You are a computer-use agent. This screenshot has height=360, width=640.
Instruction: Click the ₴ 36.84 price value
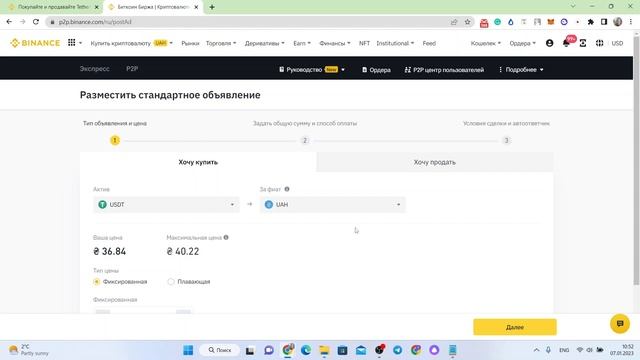pyautogui.click(x=109, y=251)
